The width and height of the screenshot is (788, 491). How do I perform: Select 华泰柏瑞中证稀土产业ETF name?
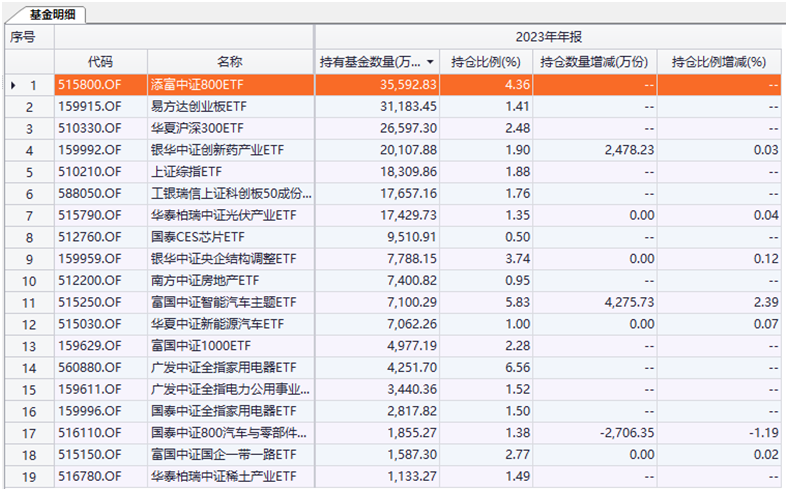[224, 476]
